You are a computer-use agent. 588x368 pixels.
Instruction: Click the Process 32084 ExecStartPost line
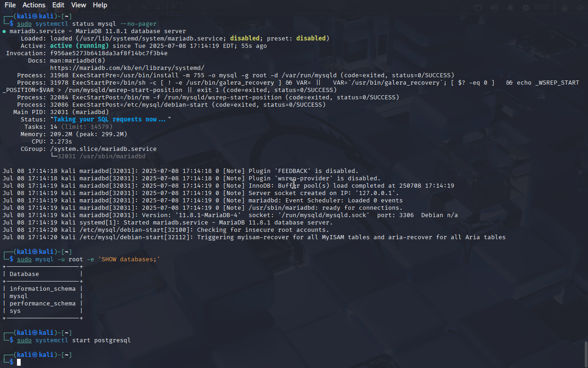(208, 97)
